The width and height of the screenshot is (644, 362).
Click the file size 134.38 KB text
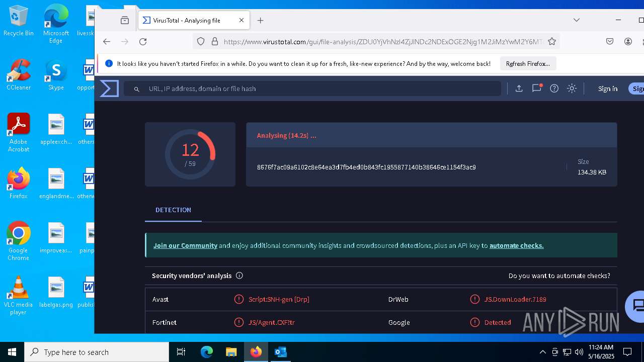coord(592,172)
